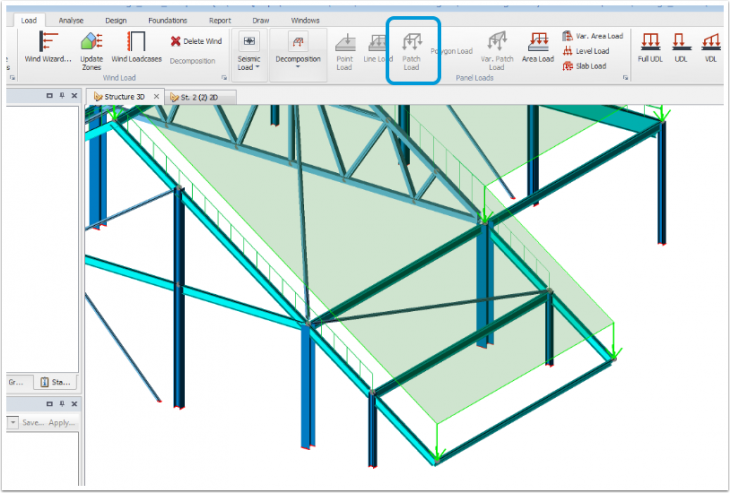Switch to St. 2 (2) 2D view tab
This screenshot has width=730, height=493.
point(202,97)
